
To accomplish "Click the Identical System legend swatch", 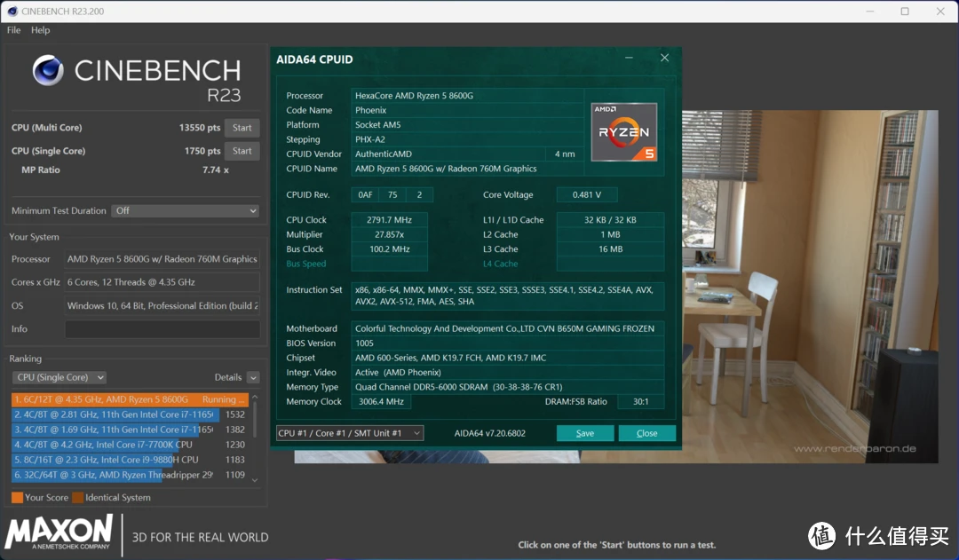I will (x=77, y=498).
